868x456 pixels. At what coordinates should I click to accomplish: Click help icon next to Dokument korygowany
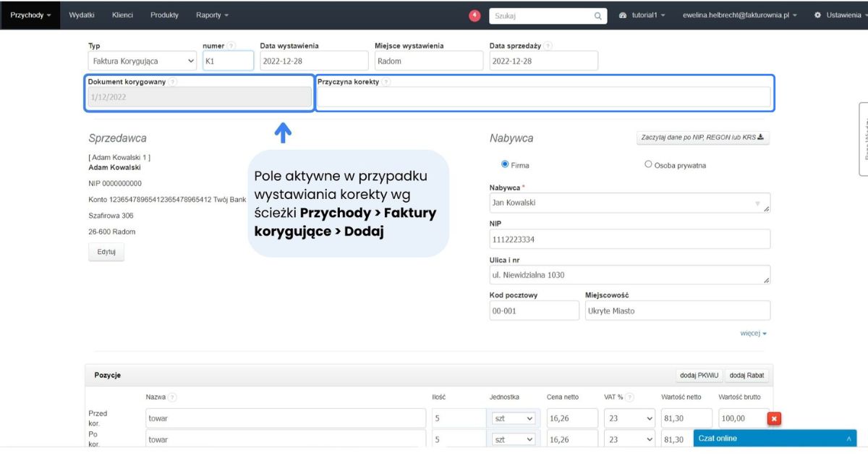(173, 82)
